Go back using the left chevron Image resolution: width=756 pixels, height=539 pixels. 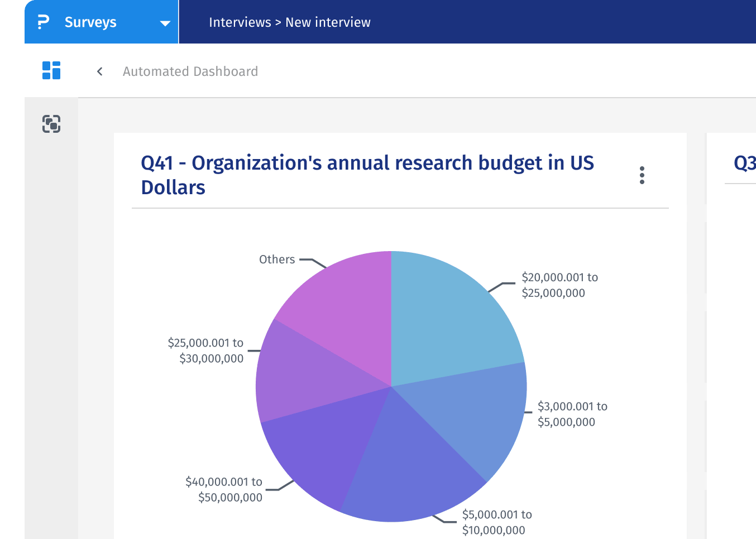pos(99,71)
